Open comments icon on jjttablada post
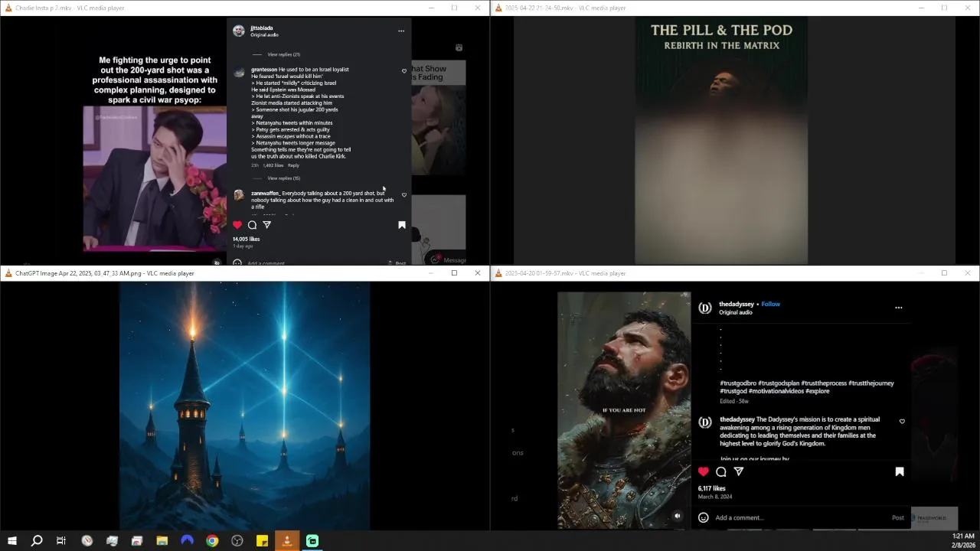The height and width of the screenshot is (551, 980). (x=252, y=225)
